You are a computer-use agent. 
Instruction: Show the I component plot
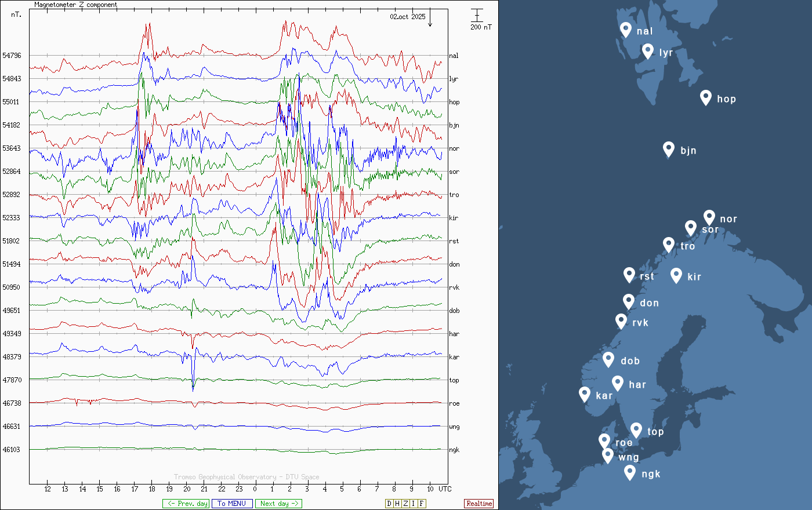(x=414, y=504)
